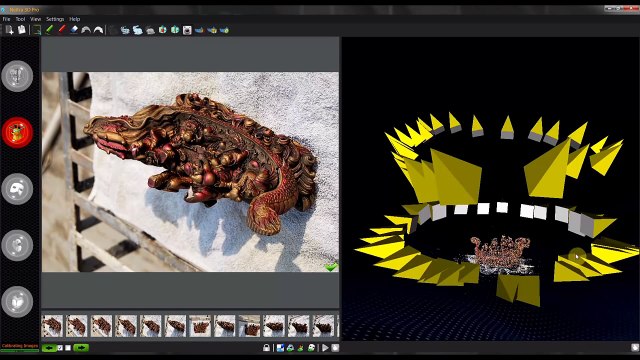Select the twelfth thumbnail in the image strip

pyautogui.click(x=323, y=326)
